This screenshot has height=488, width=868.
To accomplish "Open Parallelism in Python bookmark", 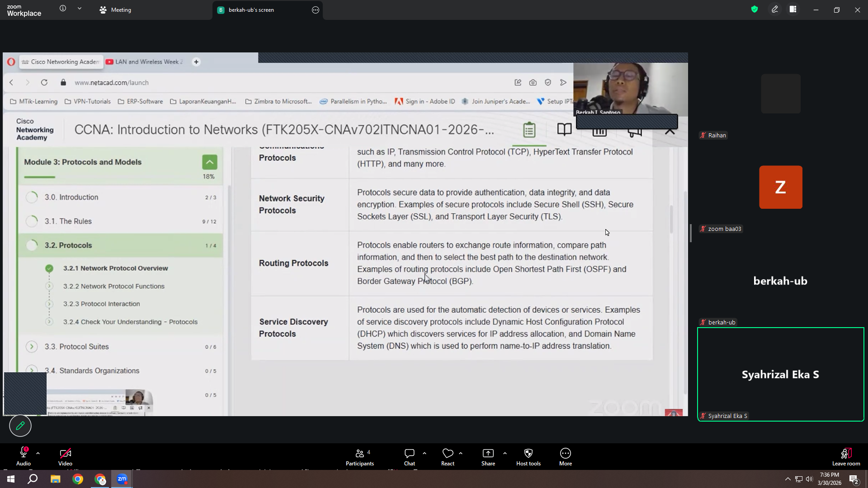I will 354,102.
